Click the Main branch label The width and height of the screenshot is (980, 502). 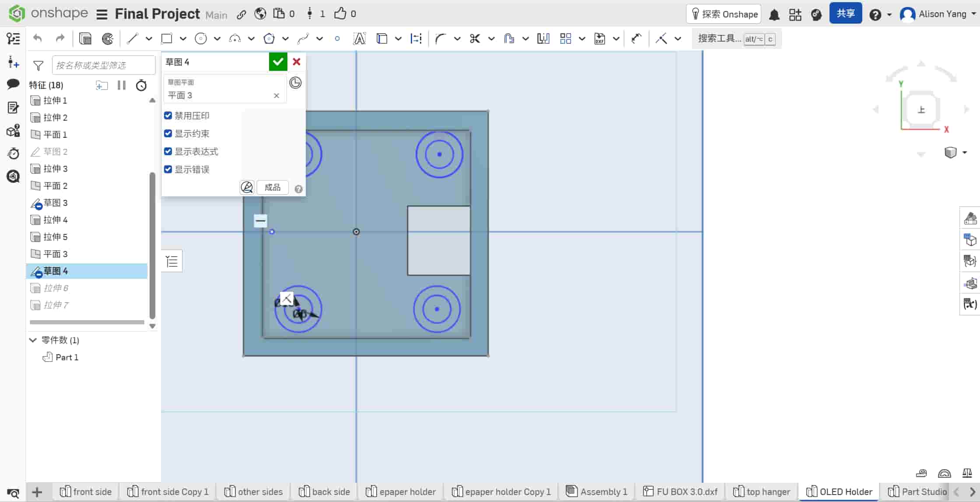(x=216, y=15)
